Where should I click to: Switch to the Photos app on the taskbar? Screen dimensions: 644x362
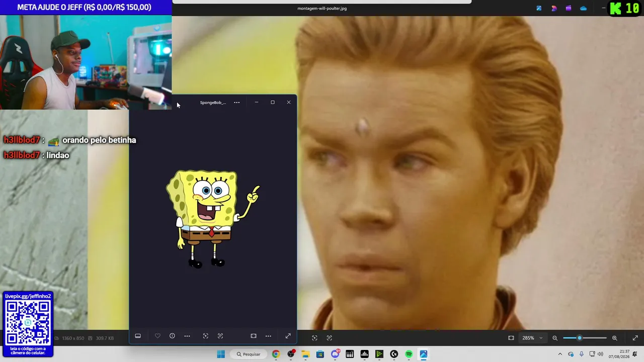click(x=424, y=354)
